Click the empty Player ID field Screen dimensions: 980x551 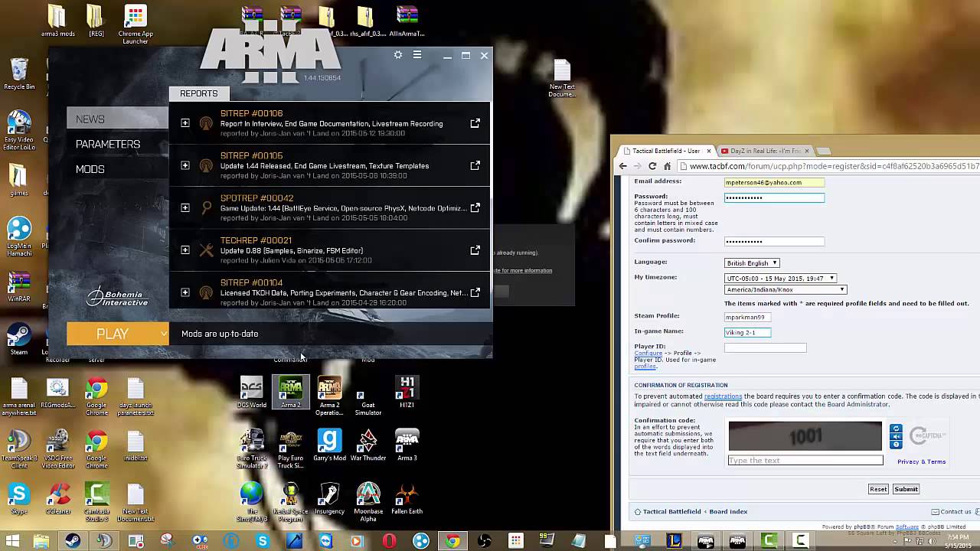pyautogui.click(x=765, y=347)
